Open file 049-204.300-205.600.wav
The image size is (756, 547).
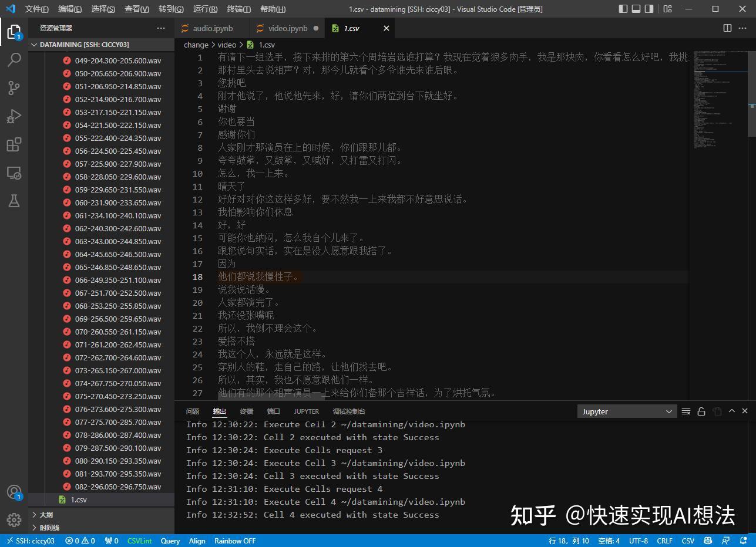(117, 60)
